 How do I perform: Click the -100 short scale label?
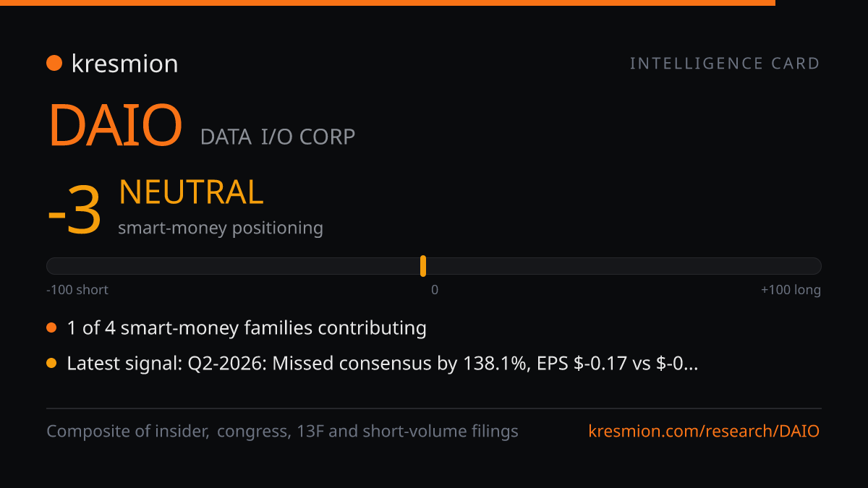pos(77,290)
